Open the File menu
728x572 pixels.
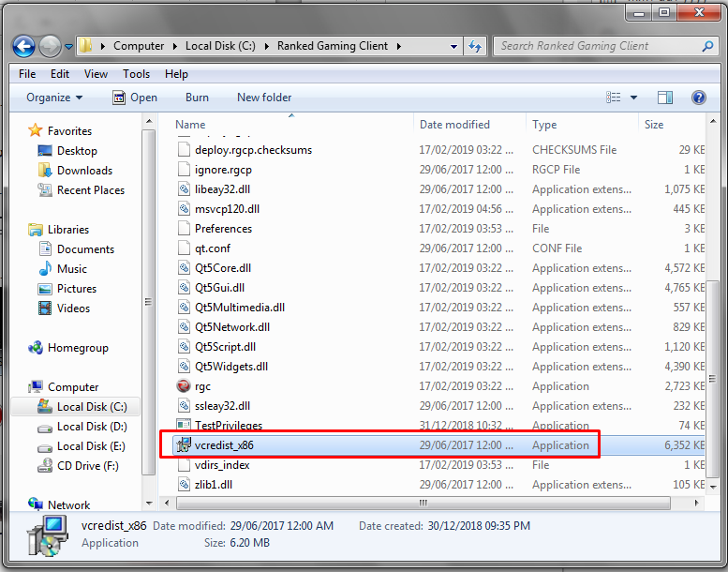27,74
